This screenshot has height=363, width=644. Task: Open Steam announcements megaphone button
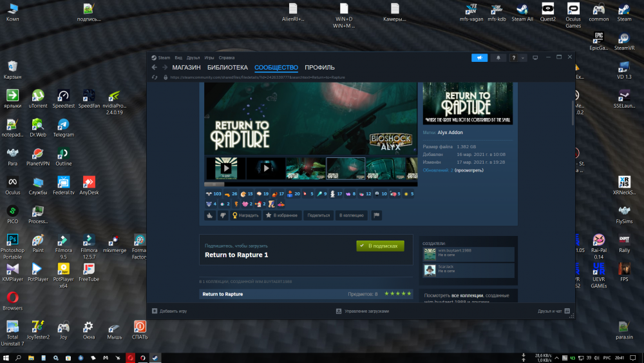point(479,57)
